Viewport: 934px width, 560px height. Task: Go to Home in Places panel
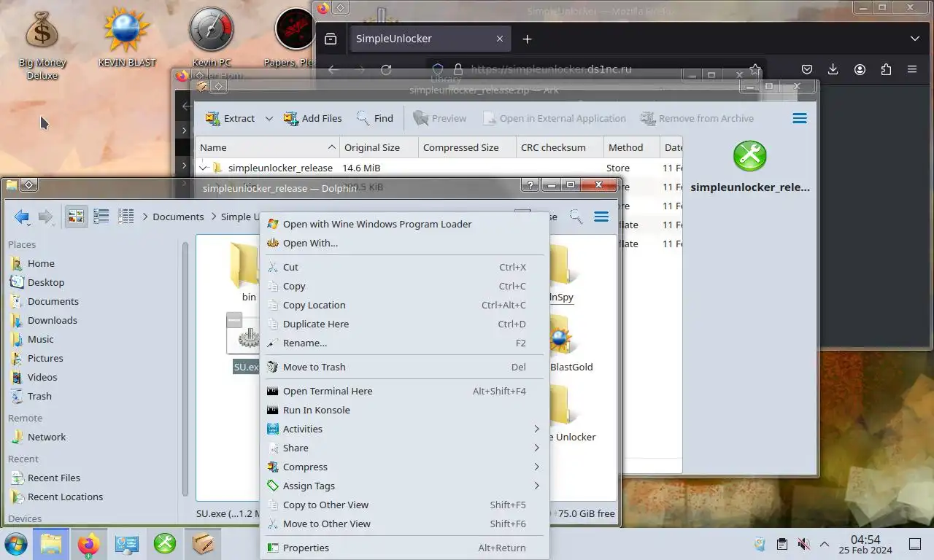pos(91,263)
